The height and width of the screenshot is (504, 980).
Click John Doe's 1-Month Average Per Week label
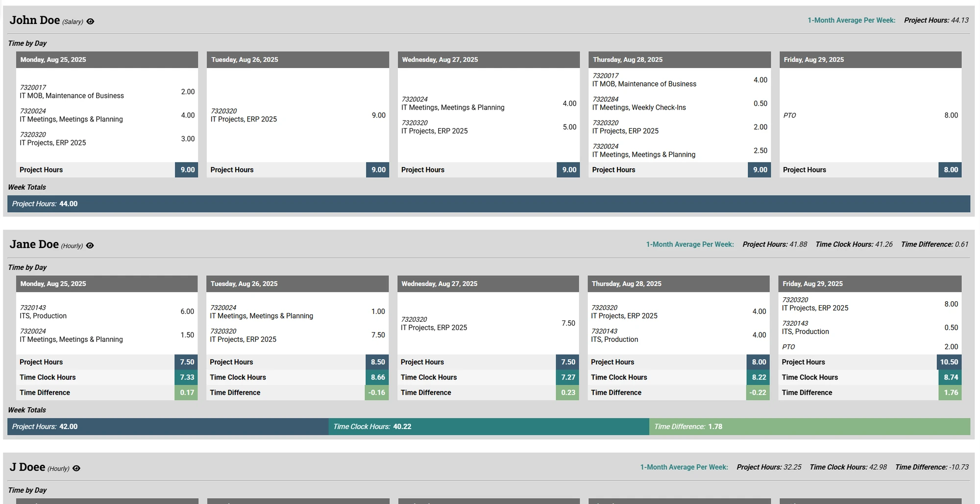851,21
